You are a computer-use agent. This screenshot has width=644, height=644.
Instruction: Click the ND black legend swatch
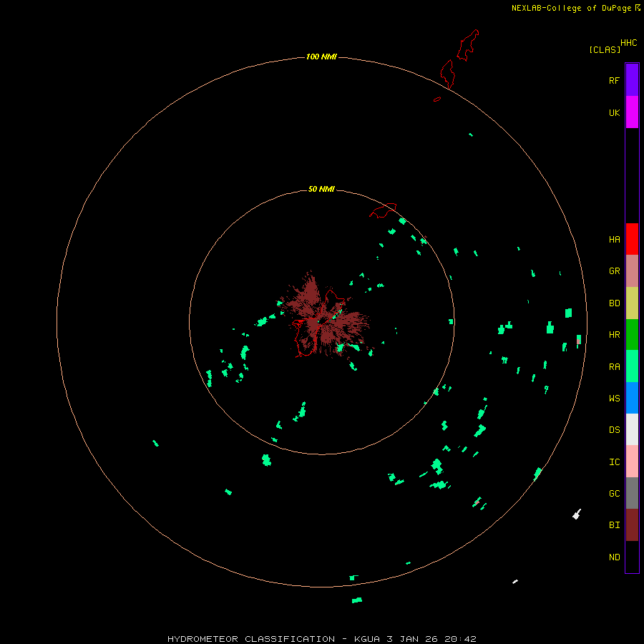[632, 557]
